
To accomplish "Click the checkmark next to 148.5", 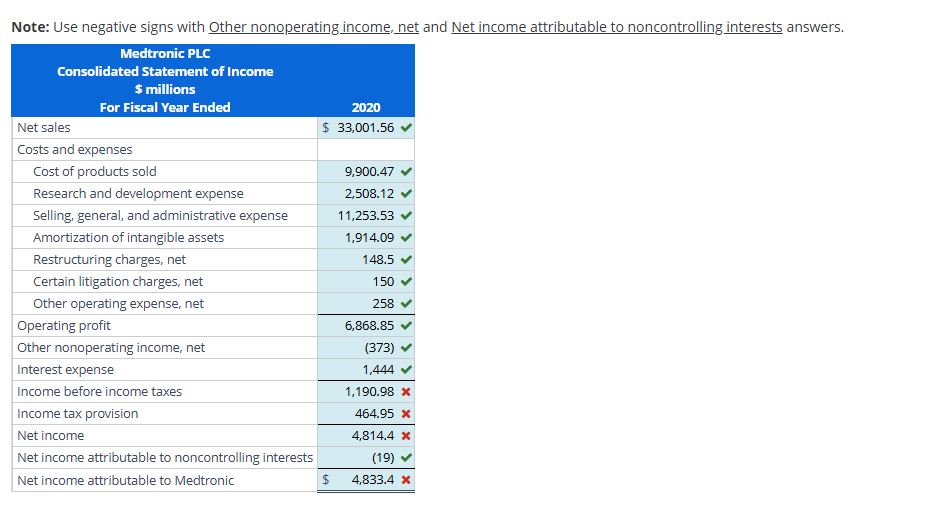I will [x=407, y=259].
